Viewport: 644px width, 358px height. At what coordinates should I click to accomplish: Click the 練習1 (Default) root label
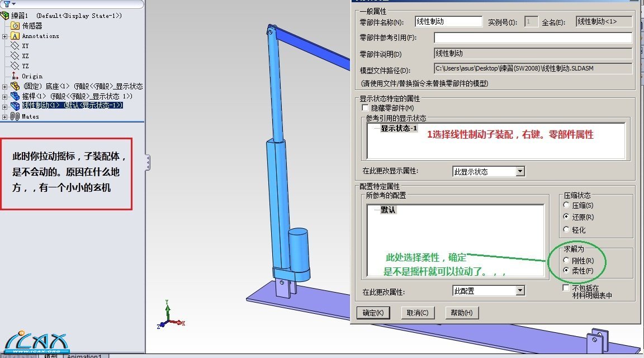pos(66,16)
